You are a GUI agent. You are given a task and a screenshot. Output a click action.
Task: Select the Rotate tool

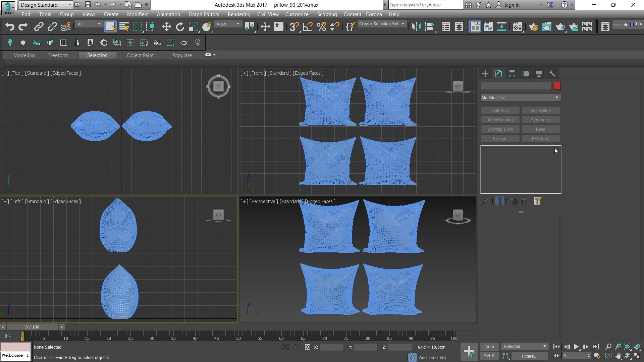[x=180, y=27]
